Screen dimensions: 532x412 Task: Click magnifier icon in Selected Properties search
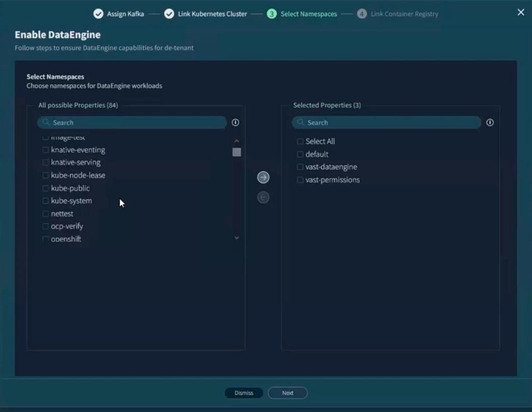301,122
